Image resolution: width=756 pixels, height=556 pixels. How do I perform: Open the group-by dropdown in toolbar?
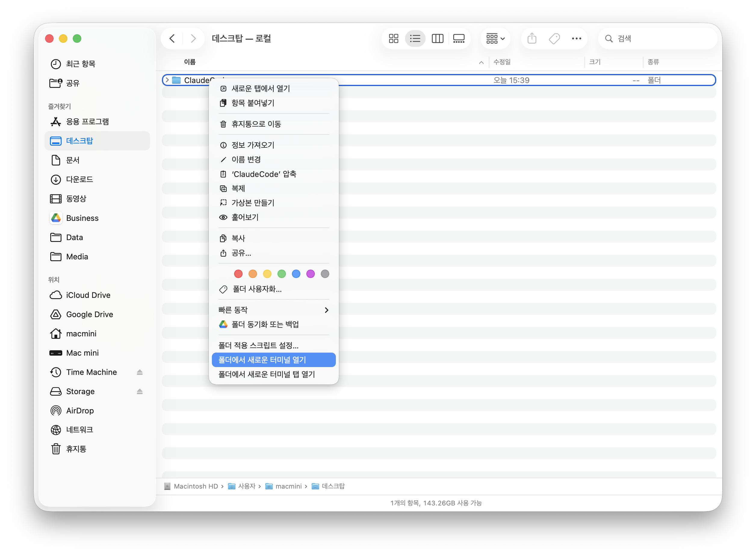495,39
